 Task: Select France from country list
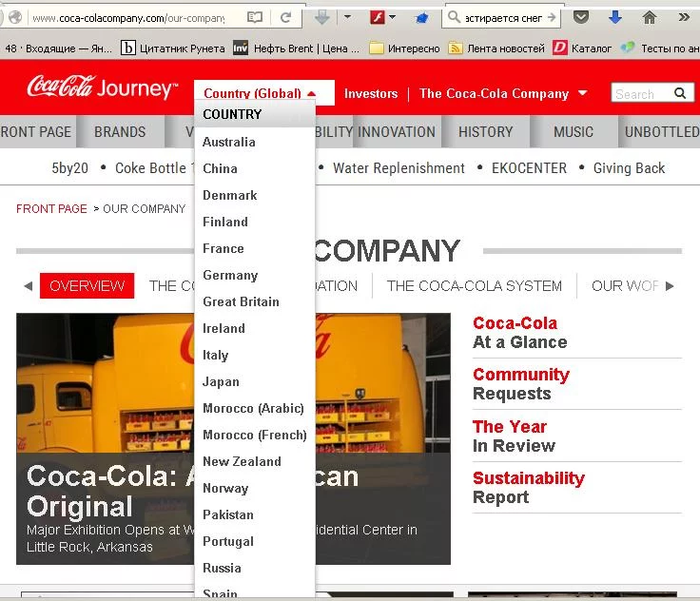coord(224,248)
